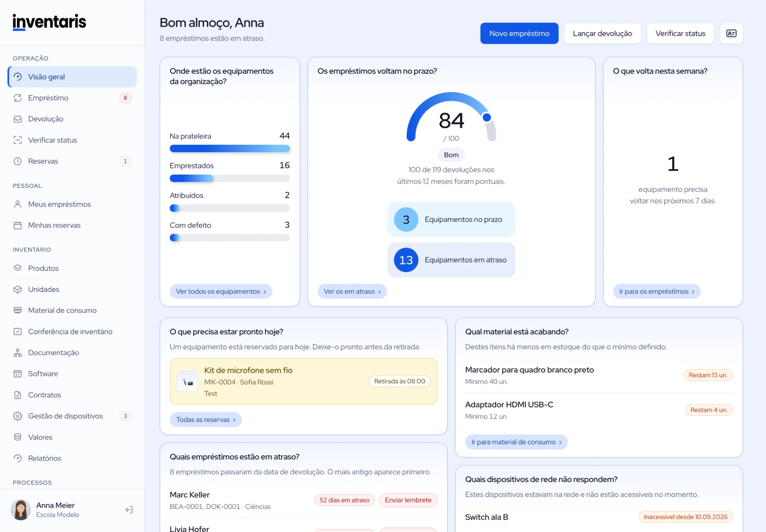This screenshot has height=532, width=766.
Task: Click the Contratos document icon
Action: click(x=18, y=395)
